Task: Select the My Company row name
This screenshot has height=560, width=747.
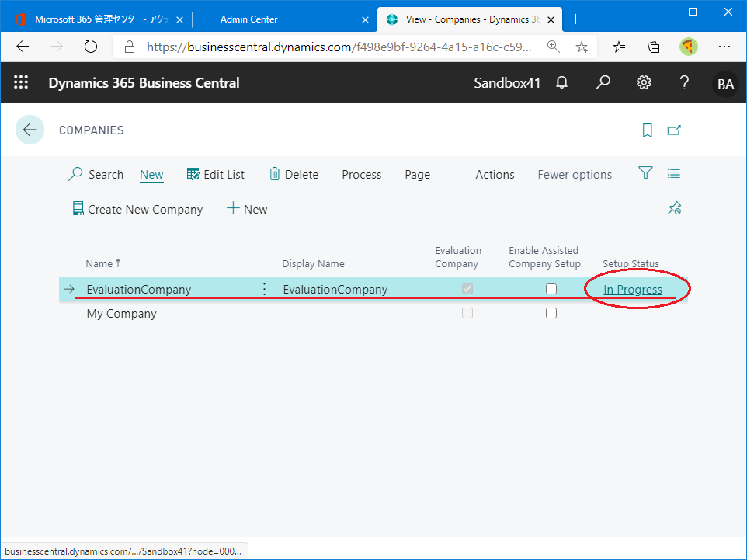Action: pos(121,314)
